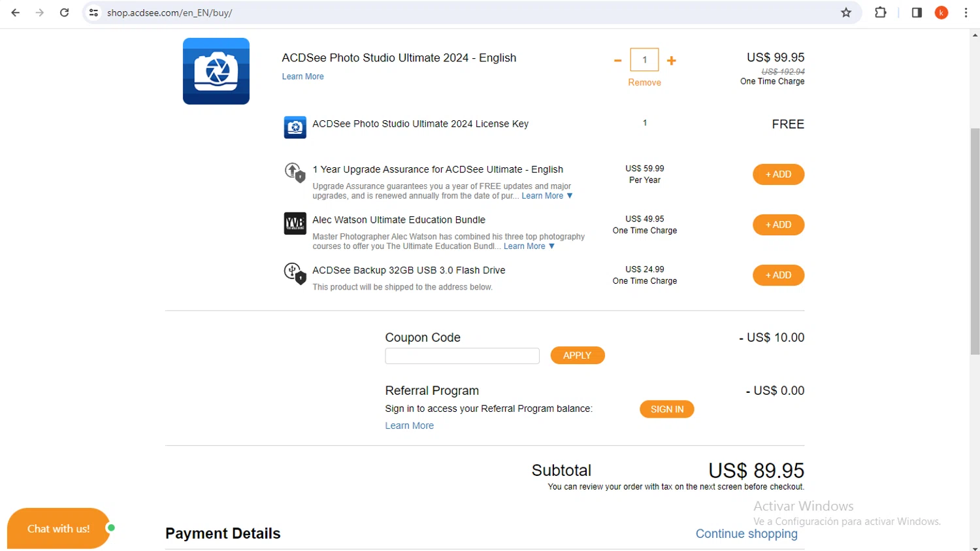980x551 pixels.
Task: Click the USB Flash Drive backup icon
Action: (x=295, y=273)
